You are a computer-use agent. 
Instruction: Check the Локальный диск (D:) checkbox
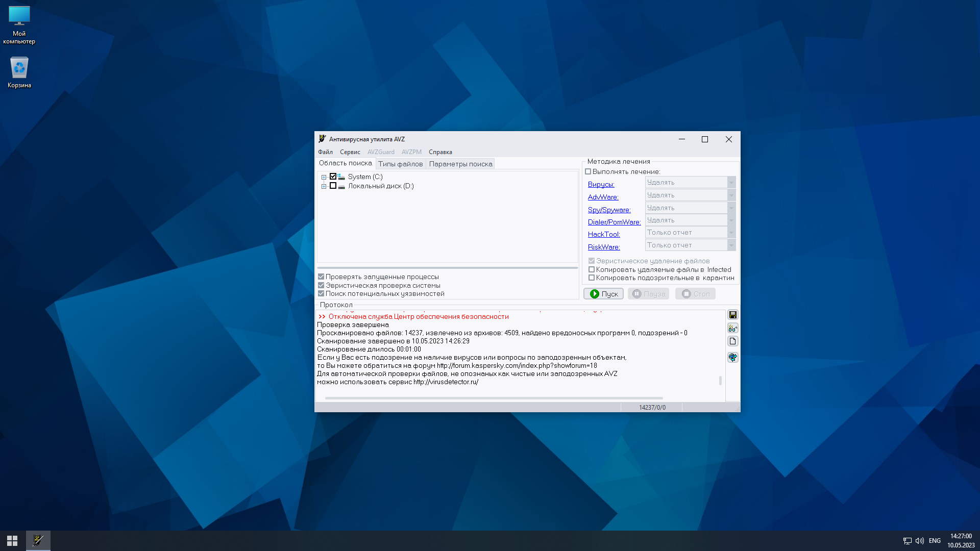click(333, 186)
